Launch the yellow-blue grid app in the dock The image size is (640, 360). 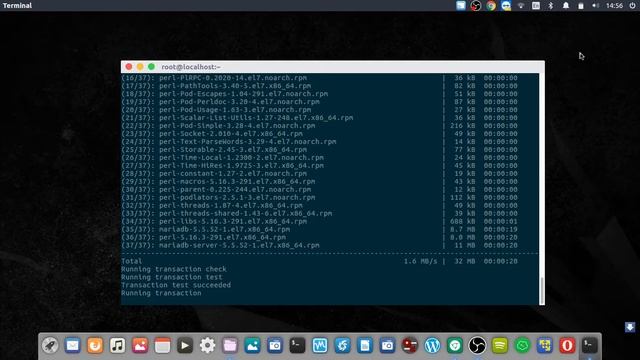(x=544, y=346)
